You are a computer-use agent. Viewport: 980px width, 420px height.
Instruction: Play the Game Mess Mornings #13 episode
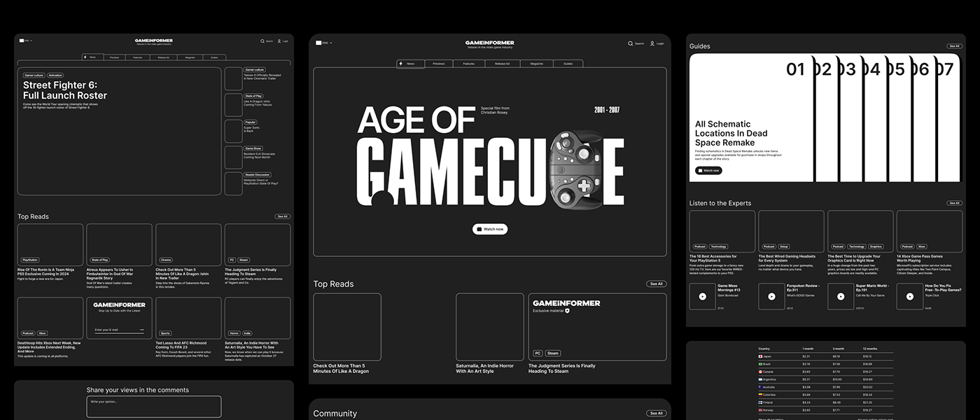[x=701, y=296]
